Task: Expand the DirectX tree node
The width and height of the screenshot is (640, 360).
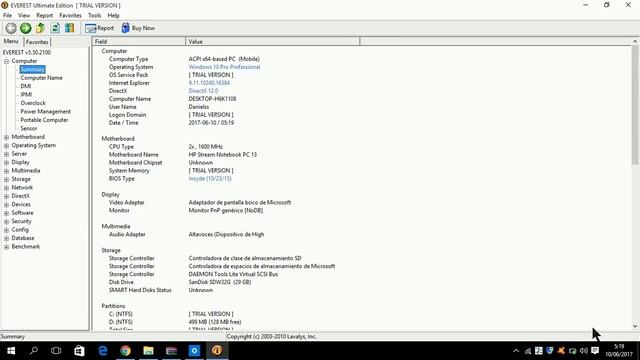Action: 7,196
